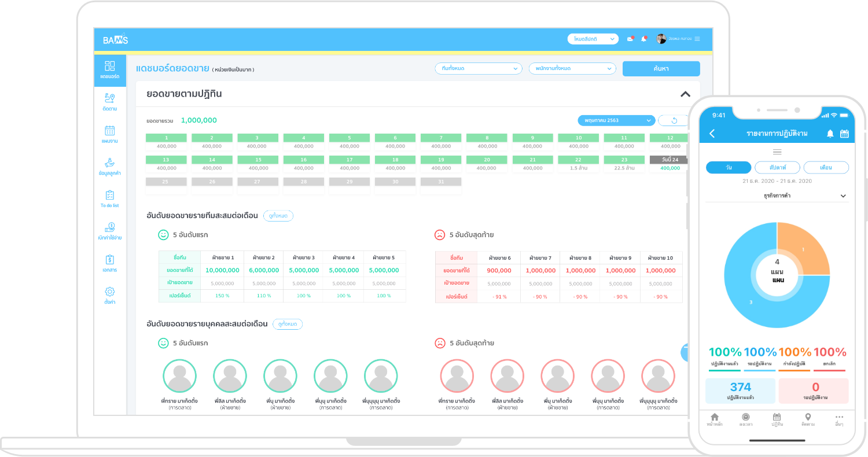This screenshot has height=457, width=868.
Task: Select the เดือน month pill in phone app
Action: 826,167
